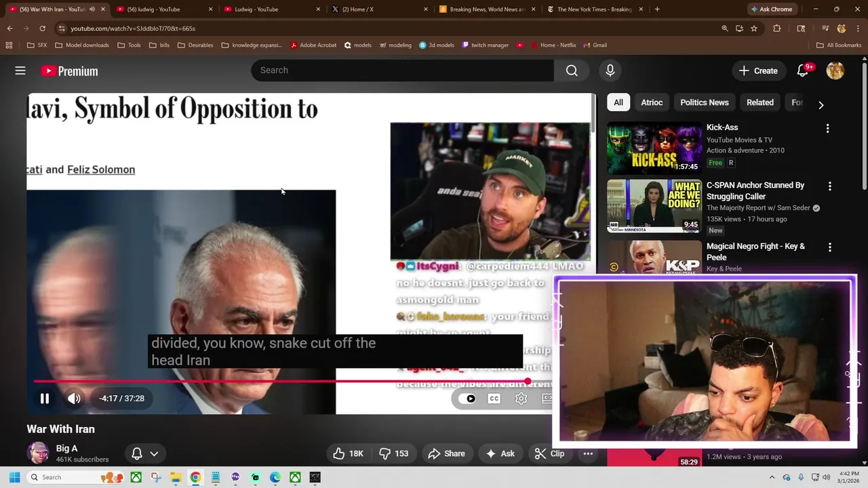Click the progress bar scrubber handle
The width and height of the screenshot is (868, 488).
tap(528, 382)
